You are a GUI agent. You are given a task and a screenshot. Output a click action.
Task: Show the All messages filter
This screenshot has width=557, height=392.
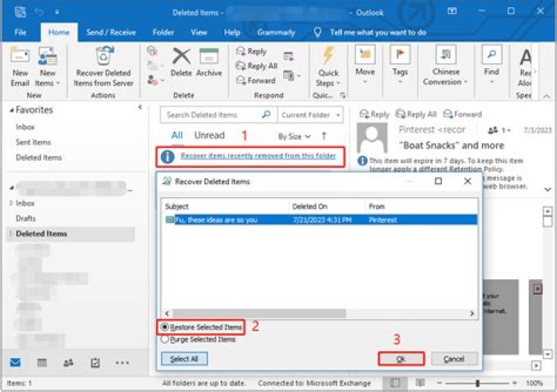(177, 135)
